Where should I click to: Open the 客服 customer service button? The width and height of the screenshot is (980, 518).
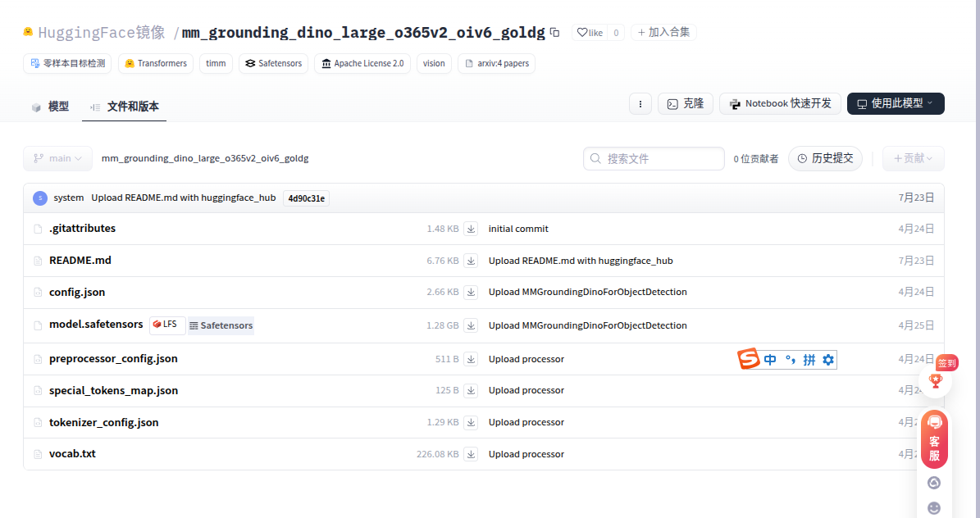934,440
